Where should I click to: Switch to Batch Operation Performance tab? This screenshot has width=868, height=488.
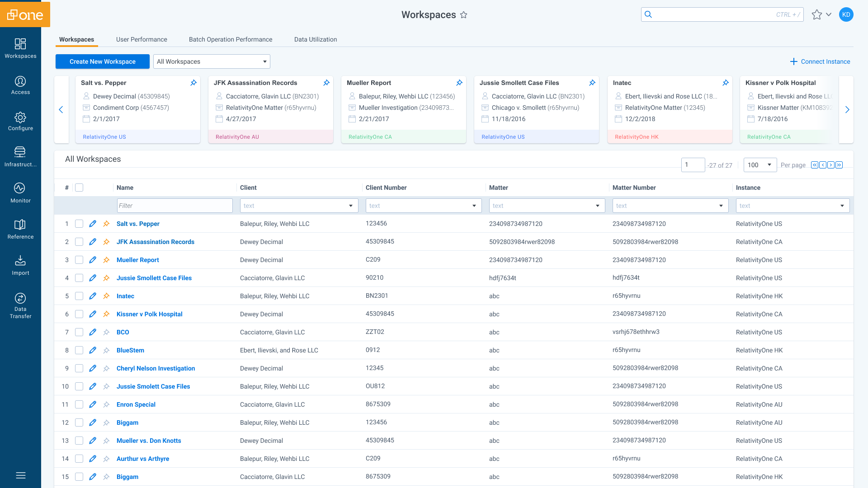(231, 39)
